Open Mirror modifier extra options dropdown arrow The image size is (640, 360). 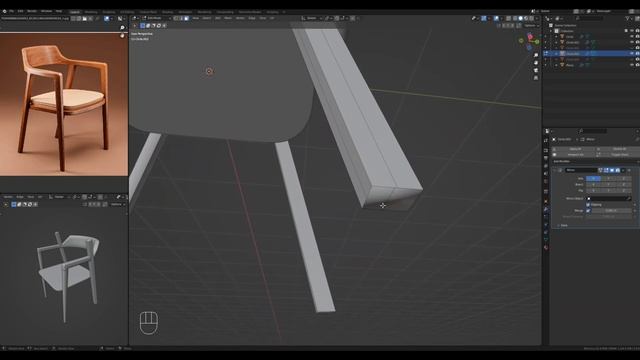click(x=623, y=170)
